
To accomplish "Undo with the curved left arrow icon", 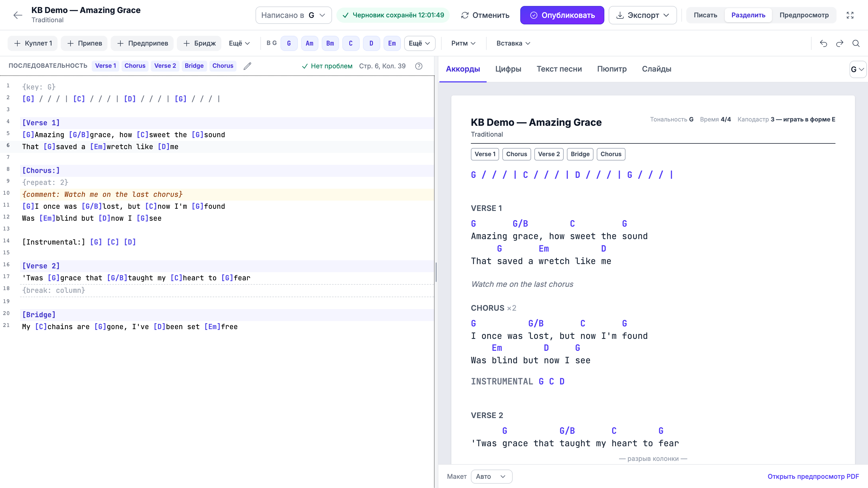I will tap(824, 43).
